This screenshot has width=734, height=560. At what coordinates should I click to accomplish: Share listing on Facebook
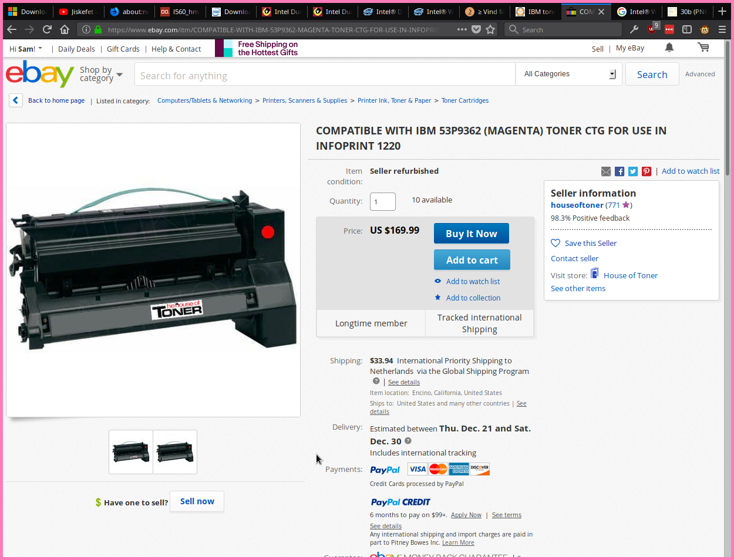tap(619, 171)
